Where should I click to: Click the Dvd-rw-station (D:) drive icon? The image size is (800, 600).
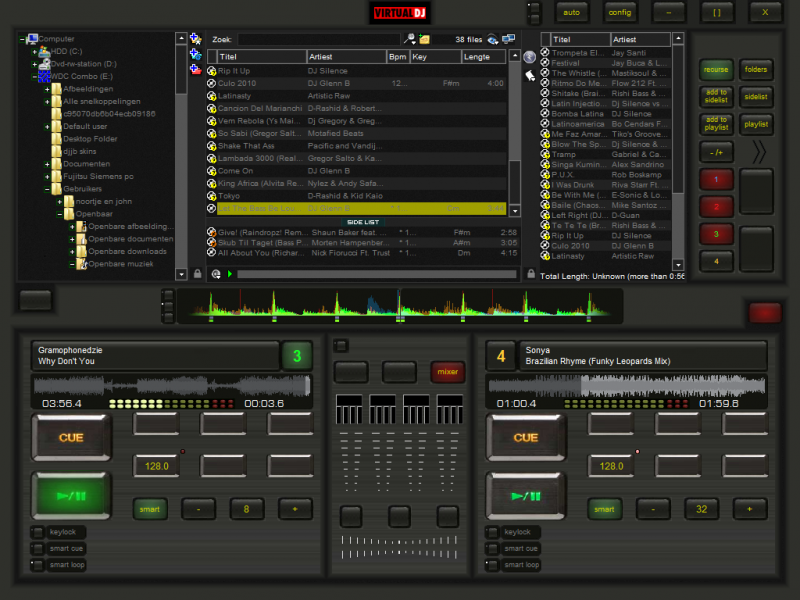pyautogui.click(x=44, y=64)
